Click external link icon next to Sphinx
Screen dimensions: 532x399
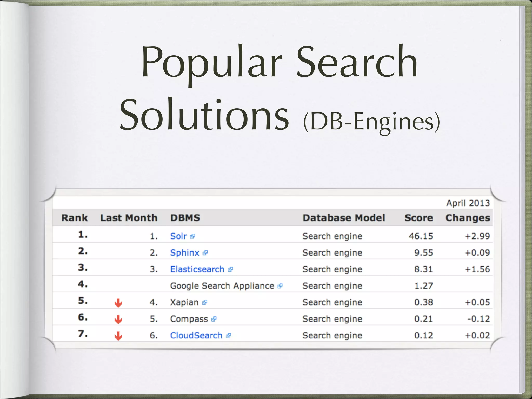pos(205,253)
